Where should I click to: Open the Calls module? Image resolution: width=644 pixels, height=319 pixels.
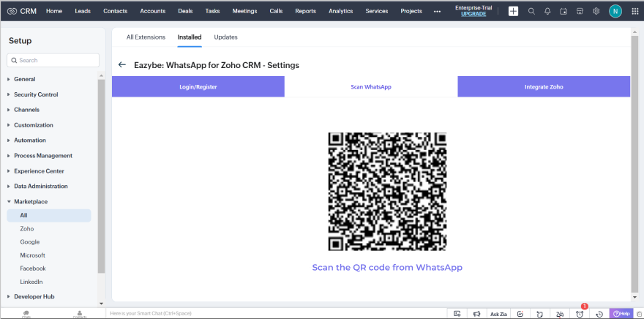[276, 11]
